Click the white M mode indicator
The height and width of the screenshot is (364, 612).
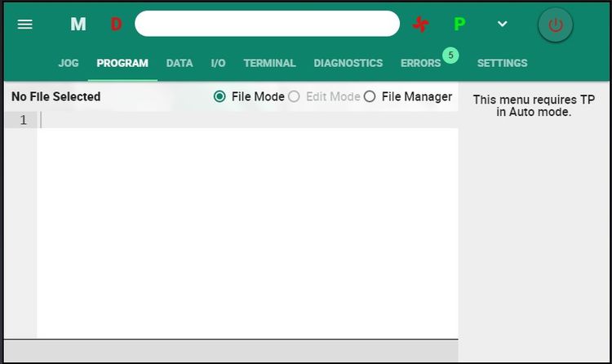click(x=78, y=24)
